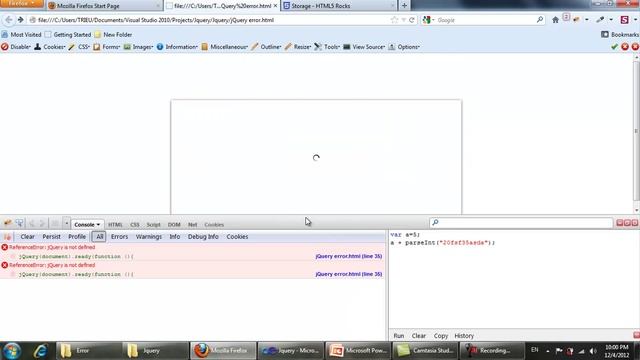Viewport: 640px width, 360px height.
Task: Open the Miscellaneous dropdown menu
Action: tap(224, 47)
